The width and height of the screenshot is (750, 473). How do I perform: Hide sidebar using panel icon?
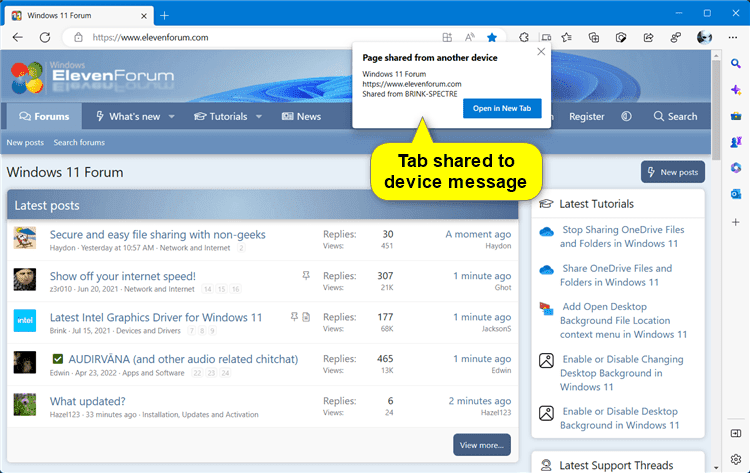736,433
